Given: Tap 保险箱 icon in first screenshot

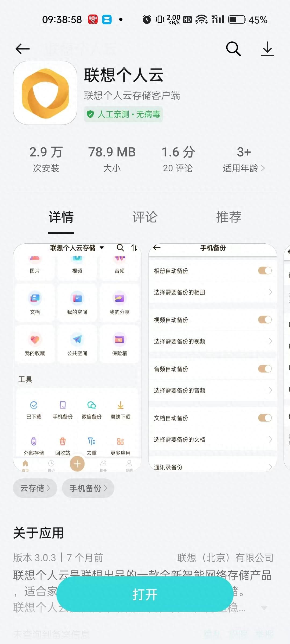Looking at the screenshot, I should (x=119, y=339).
